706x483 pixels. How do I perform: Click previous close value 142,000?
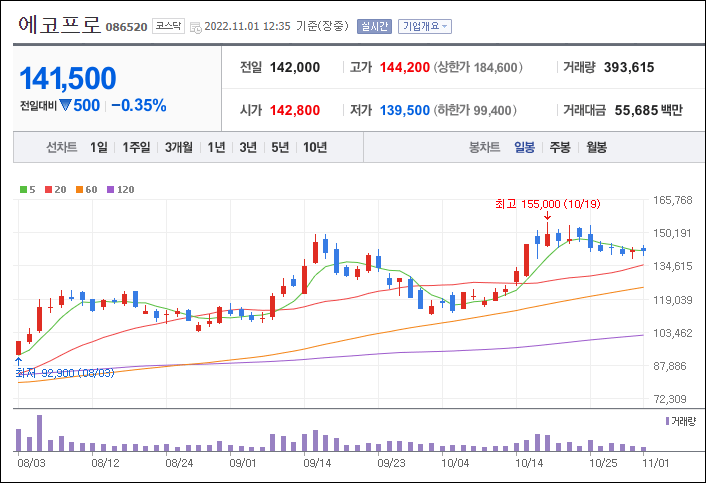(x=295, y=68)
